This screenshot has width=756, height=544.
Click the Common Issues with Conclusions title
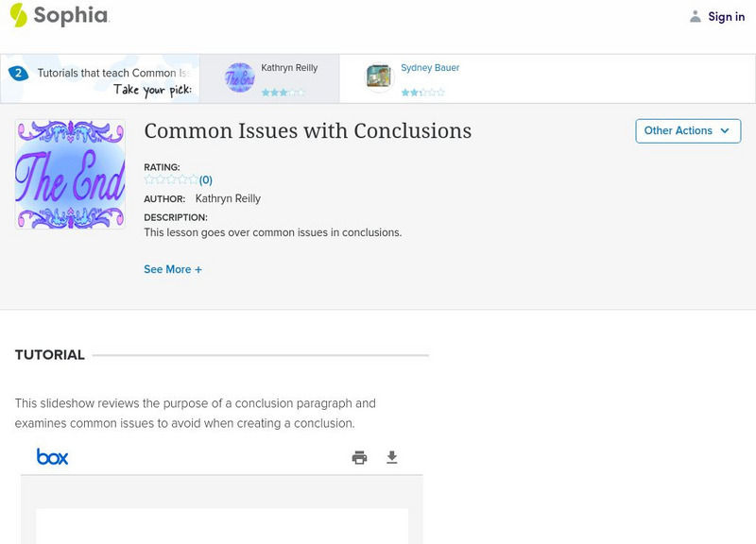[x=307, y=131]
